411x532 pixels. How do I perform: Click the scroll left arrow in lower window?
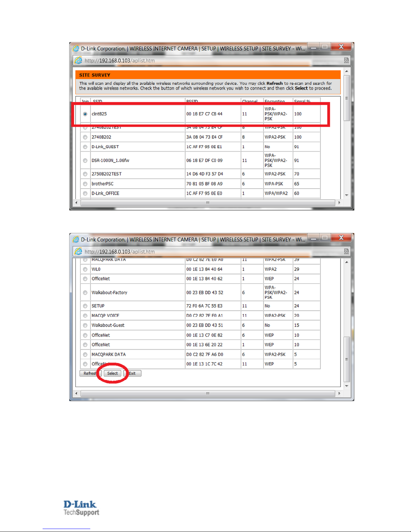(x=76, y=393)
